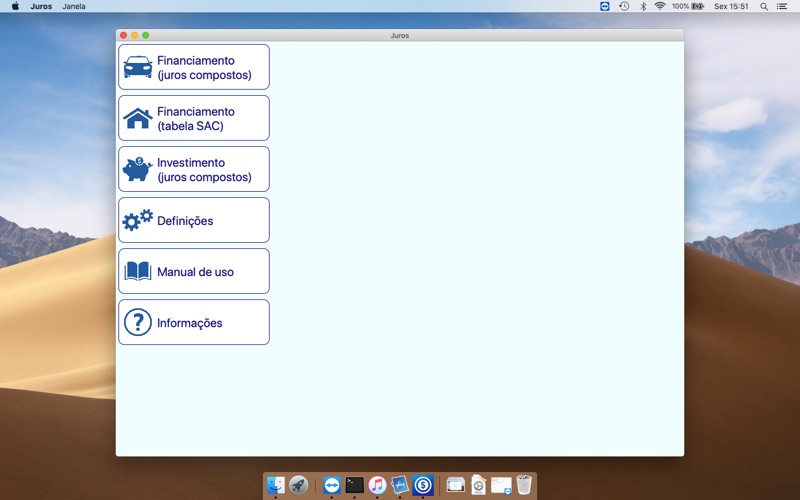Close the Juros window with red button

tap(123, 35)
